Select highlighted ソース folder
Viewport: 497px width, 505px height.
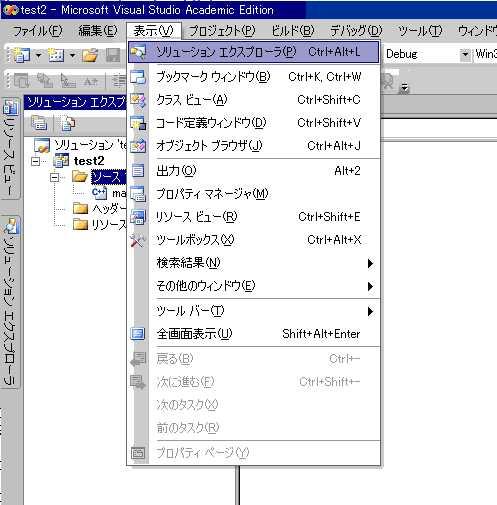coord(108,177)
